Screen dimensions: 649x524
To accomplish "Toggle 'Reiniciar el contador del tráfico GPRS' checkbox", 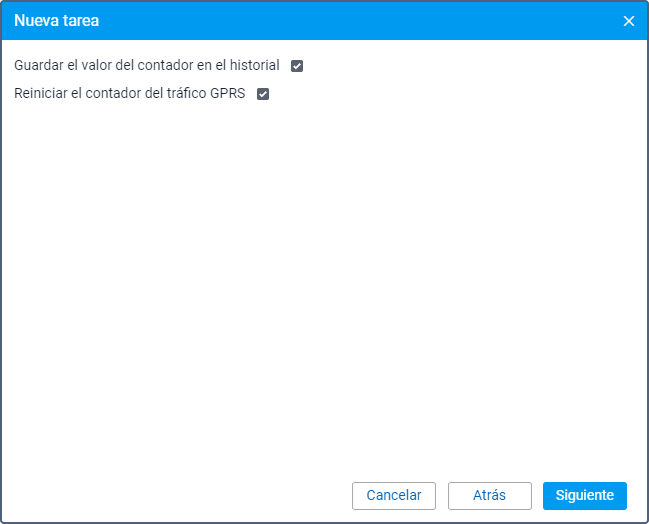I will tap(263, 94).
